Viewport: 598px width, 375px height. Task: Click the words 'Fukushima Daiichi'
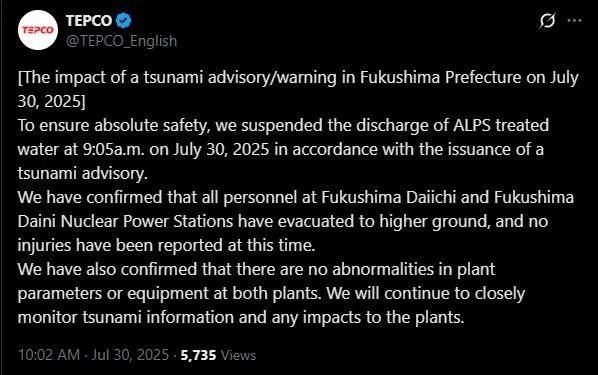coord(388,198)
